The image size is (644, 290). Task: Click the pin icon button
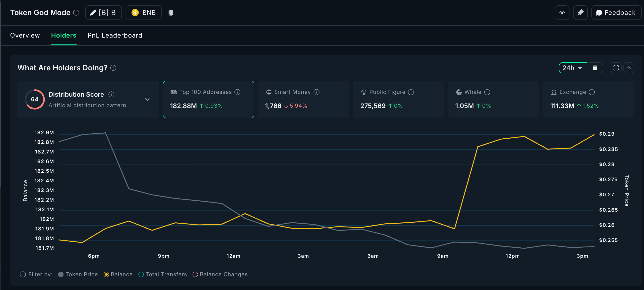(580, 13)
